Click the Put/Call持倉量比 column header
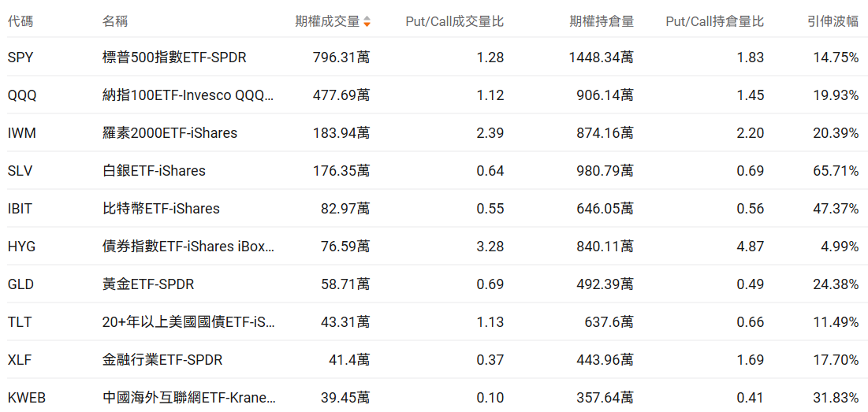Screen dimensions: 868x412 714,21
